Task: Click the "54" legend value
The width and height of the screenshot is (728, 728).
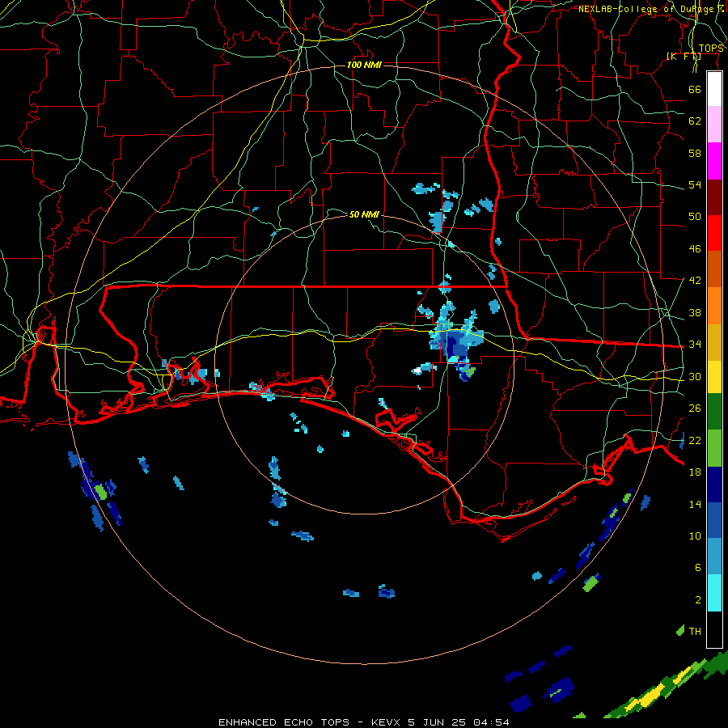Action: (695, 184)
